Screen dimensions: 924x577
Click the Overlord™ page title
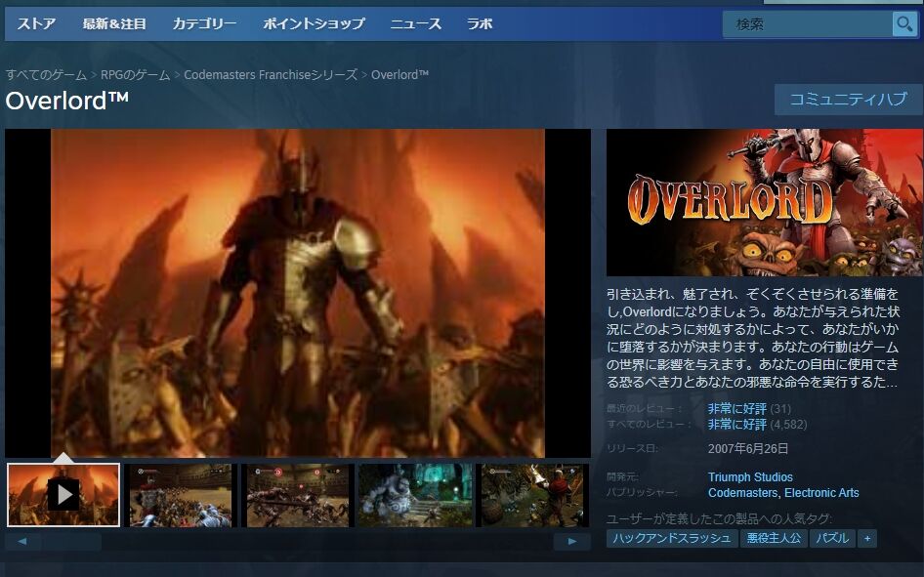click(67, 101)
